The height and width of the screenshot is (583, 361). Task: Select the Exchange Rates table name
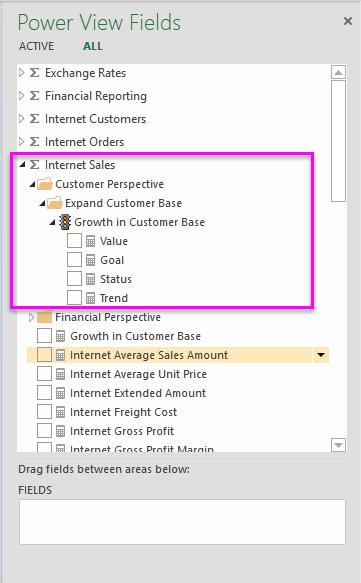pyautogui.click(x=86, y=73)
